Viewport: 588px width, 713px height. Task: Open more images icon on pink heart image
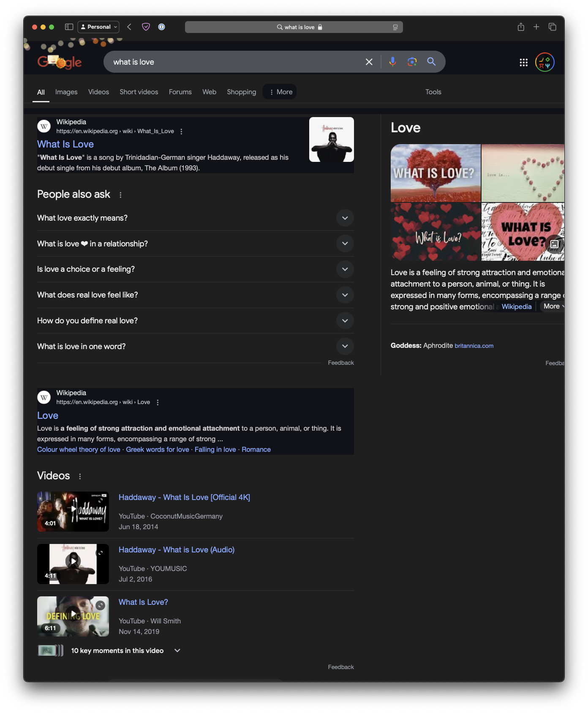point(554,244)
